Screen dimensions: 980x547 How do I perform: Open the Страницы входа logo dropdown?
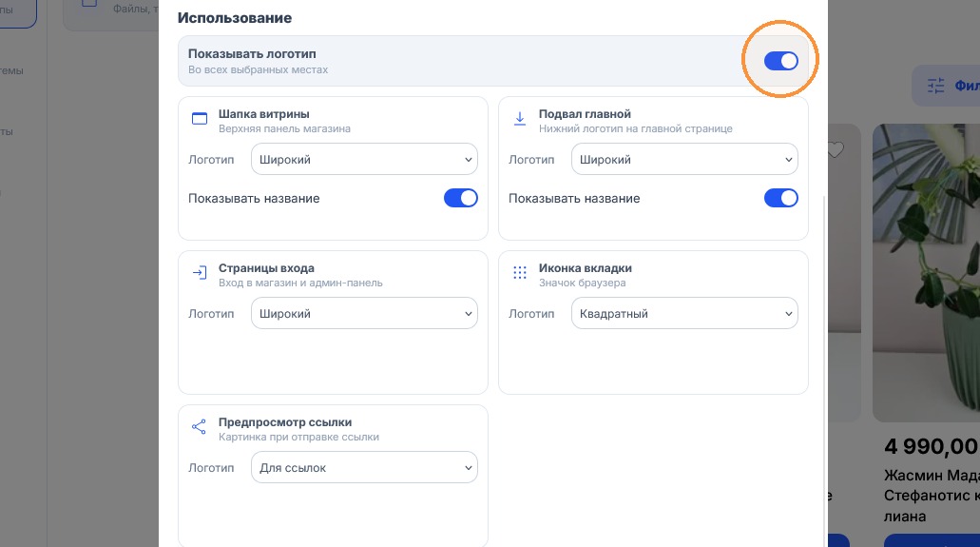pyautogui.click(x=364, y=313)
